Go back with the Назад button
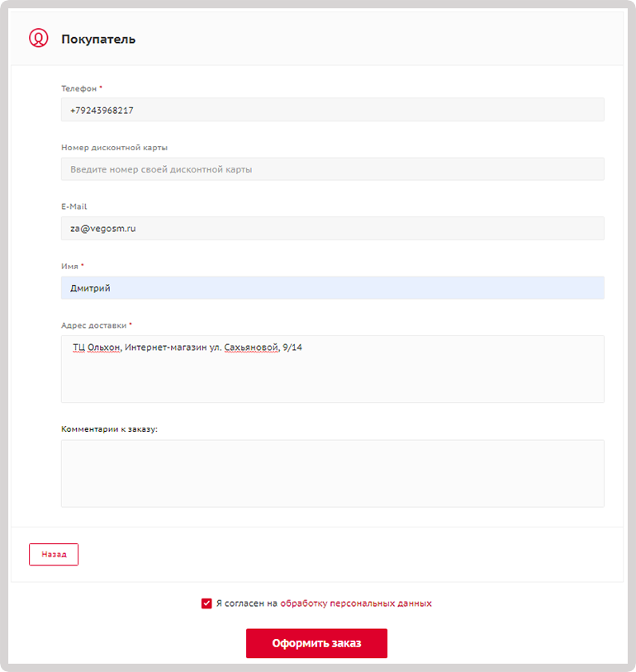Viewport: 636px width, 672px height. pos(54,554)
